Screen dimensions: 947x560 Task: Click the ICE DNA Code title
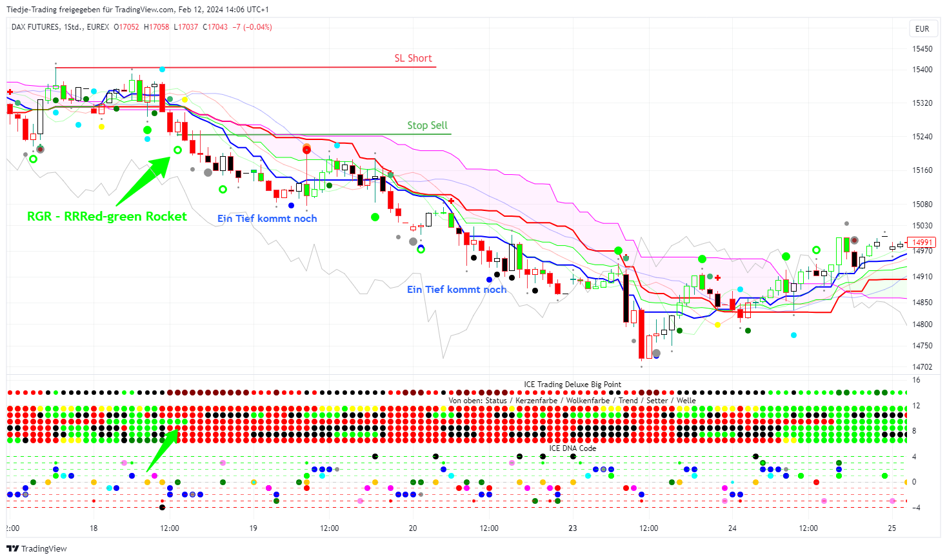click(x=573, y=448)
